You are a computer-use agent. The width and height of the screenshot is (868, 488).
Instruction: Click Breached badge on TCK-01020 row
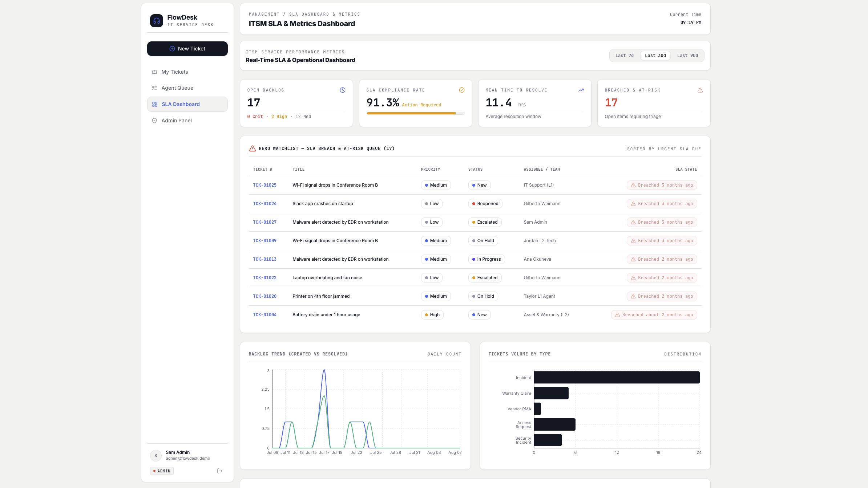coord(662,296)
